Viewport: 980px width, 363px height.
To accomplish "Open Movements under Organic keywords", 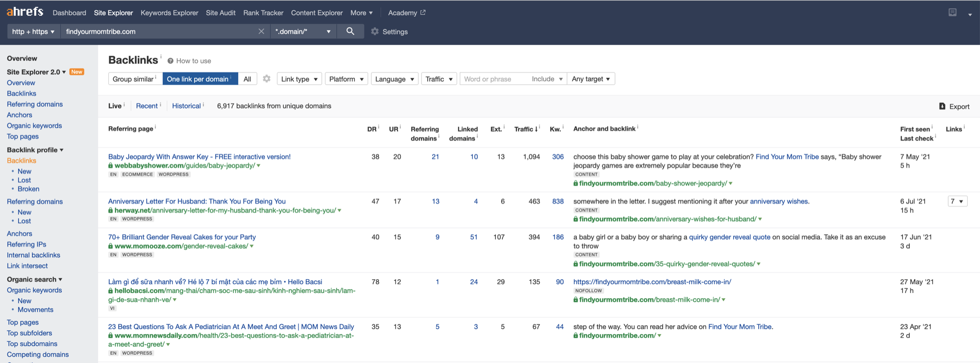I will [35, 310].
